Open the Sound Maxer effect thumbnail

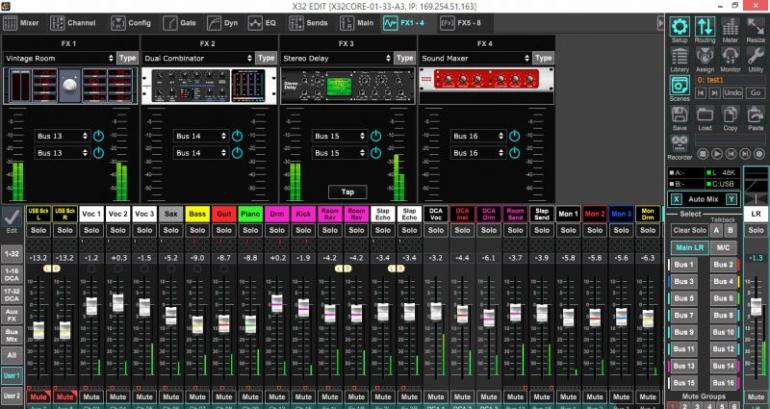coord(487,79)
